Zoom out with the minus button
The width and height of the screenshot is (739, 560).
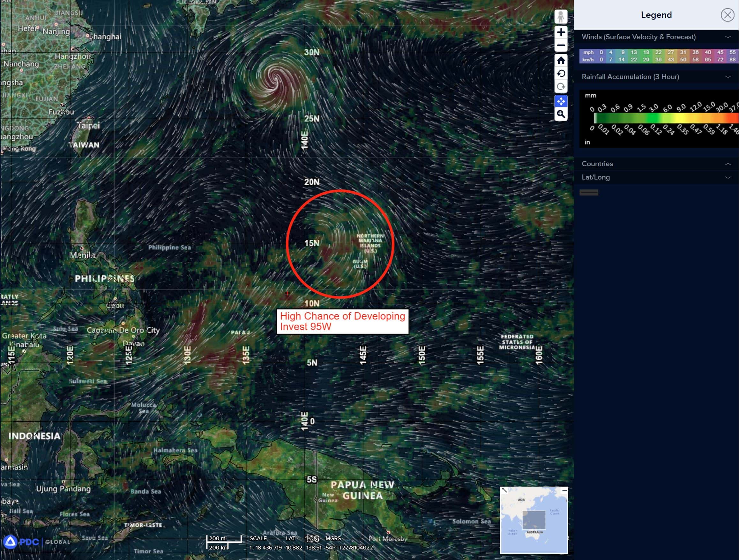point(561,45)
